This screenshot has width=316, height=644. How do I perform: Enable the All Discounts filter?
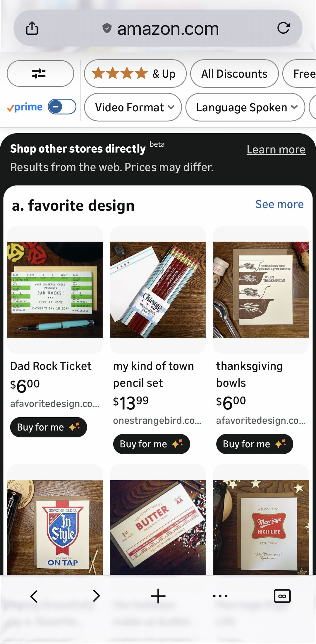point(234,74)
